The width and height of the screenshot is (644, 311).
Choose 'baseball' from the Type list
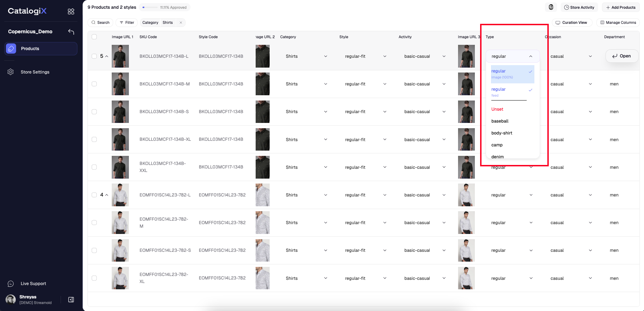tap(500, 121)
